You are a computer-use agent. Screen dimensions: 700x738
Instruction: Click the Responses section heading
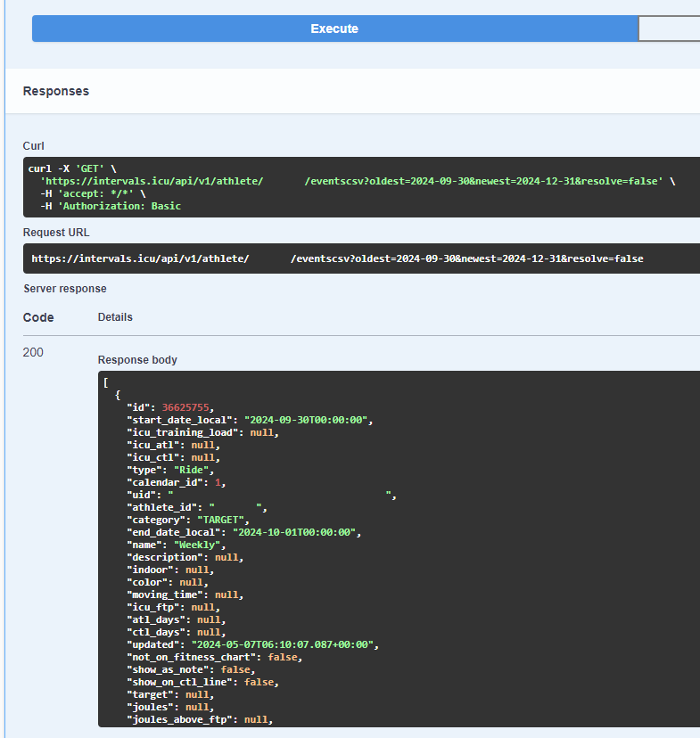click(x=56, y=91)
